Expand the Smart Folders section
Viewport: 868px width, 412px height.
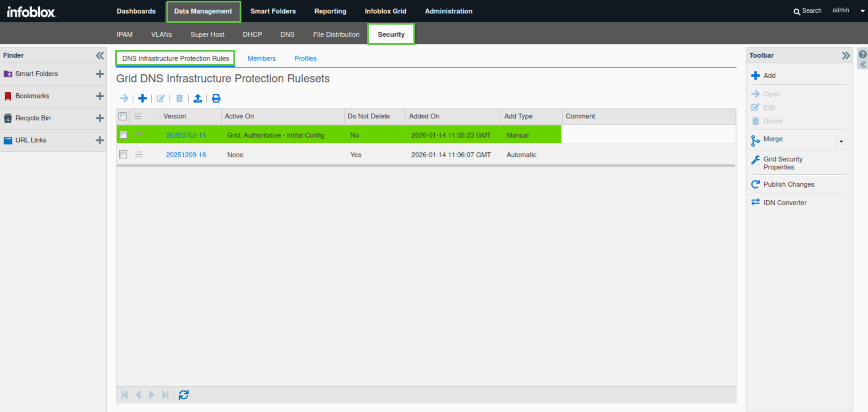100,74
